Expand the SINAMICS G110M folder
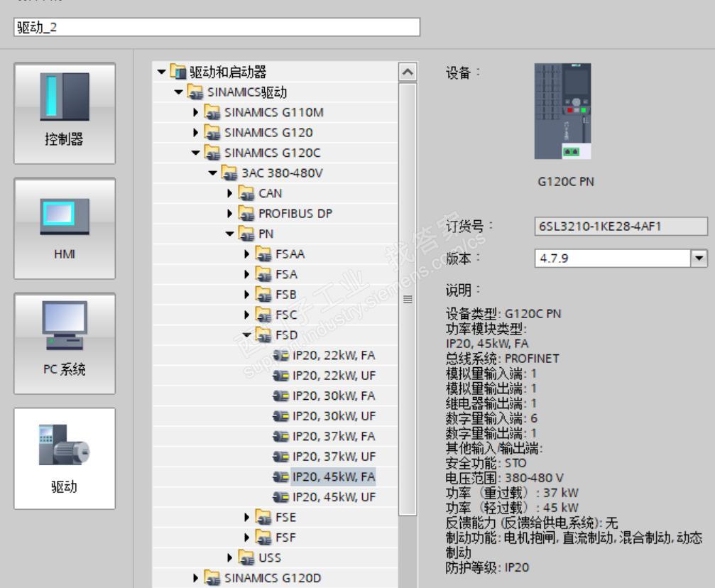 point(196,112)
